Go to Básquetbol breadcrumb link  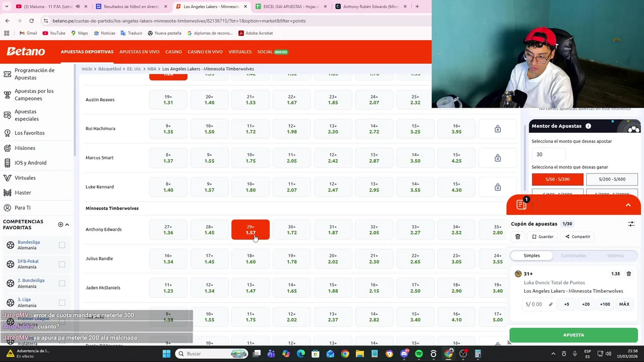110,69
